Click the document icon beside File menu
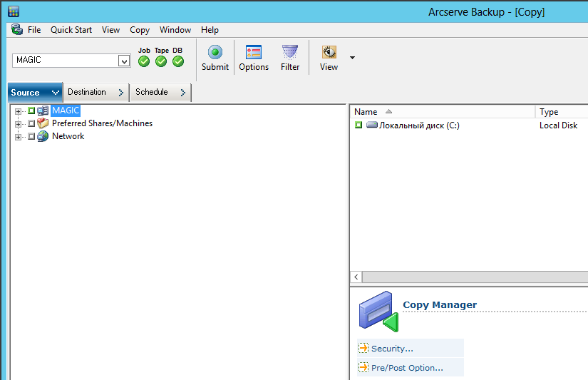 17,29
